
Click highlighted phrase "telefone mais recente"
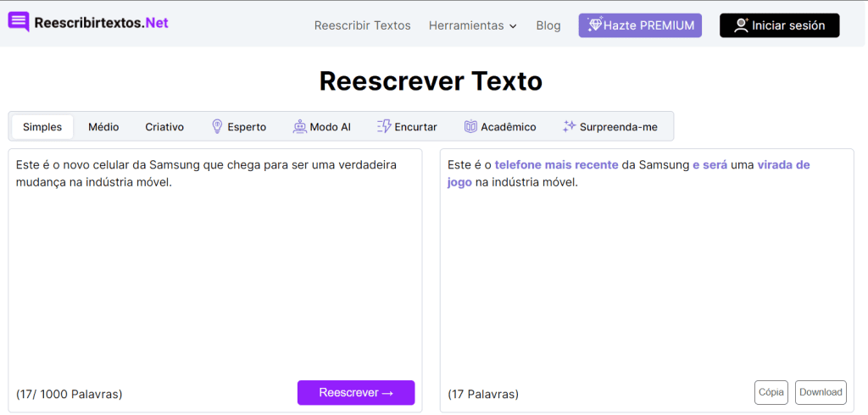click(x=556, y=165)
